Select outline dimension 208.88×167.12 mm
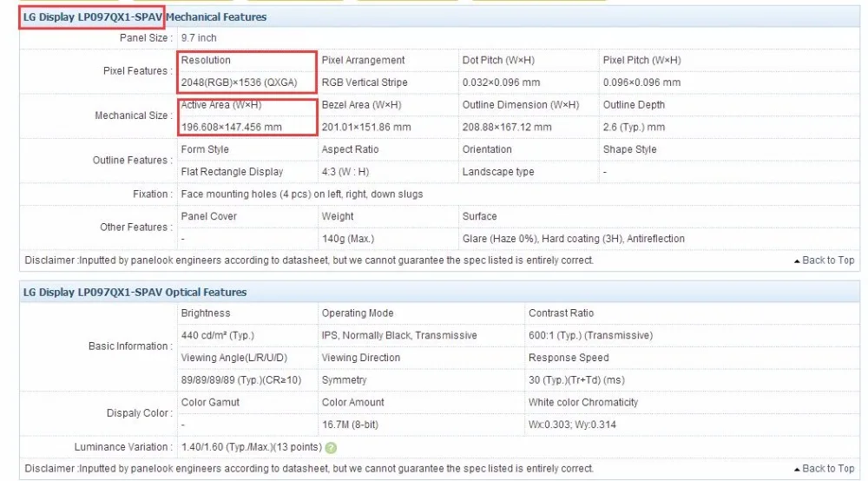The width and height of the screenshot is (868, 481). point(507,128)
